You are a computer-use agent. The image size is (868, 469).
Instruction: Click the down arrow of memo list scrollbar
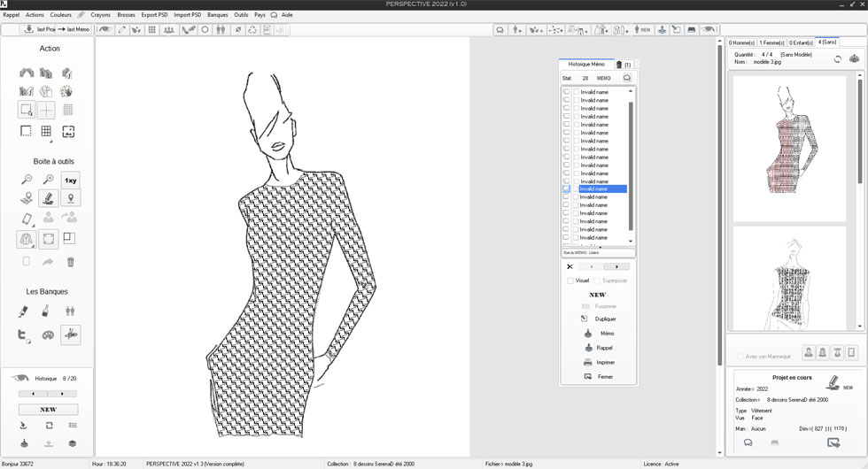pos(631,242)
